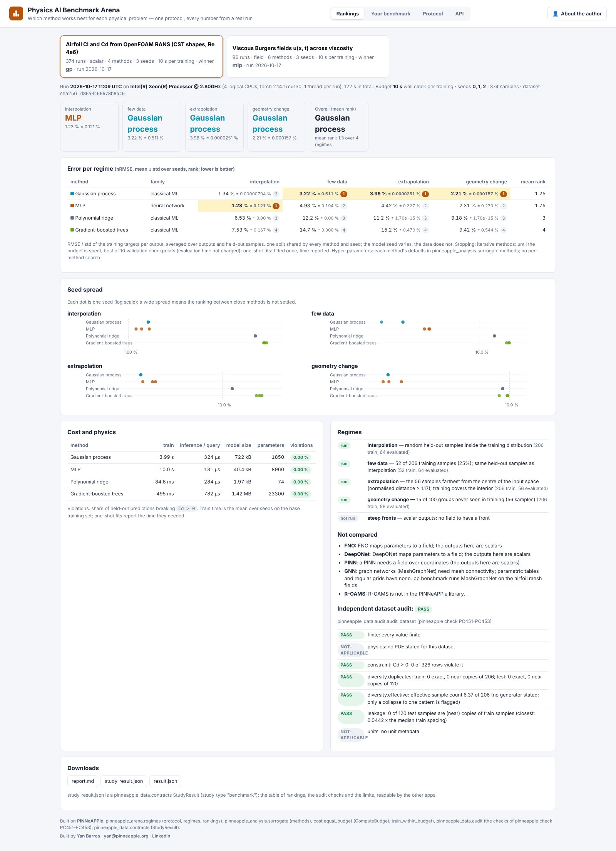Go to the Protocol tab
616x851 pixels.
click(432, 14)
